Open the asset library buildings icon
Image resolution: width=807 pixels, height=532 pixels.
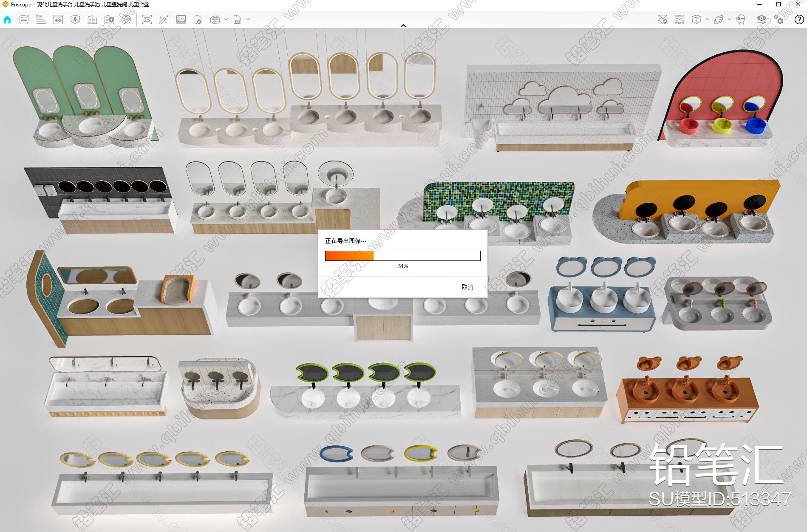92,20
